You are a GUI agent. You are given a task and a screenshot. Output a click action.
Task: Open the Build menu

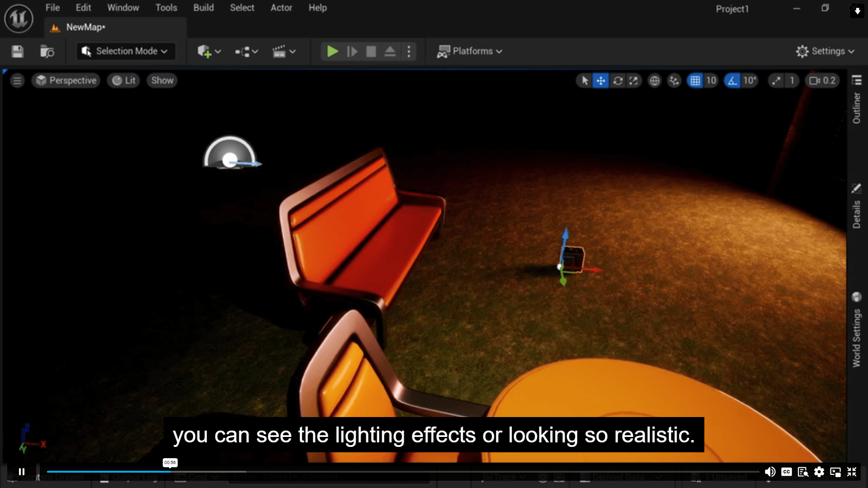pyautogui.click(x=203, y=8)
